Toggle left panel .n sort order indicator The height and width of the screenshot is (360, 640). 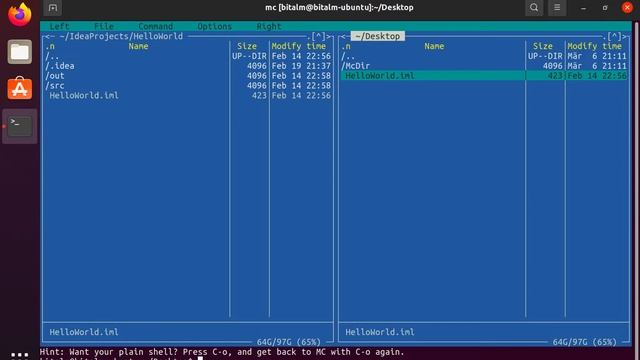[x=50, y=47]
